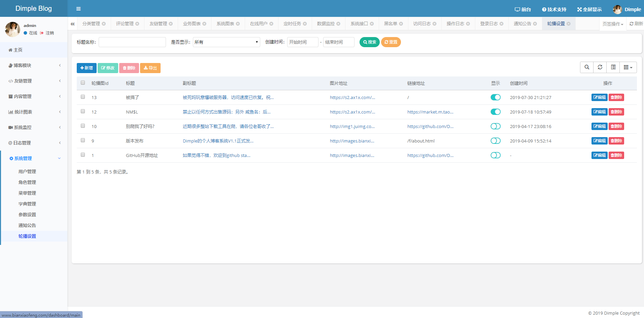This screenshot has height=318, width=644.
Task: Click the Dimple user avatar in header
Action: point(617,9)
